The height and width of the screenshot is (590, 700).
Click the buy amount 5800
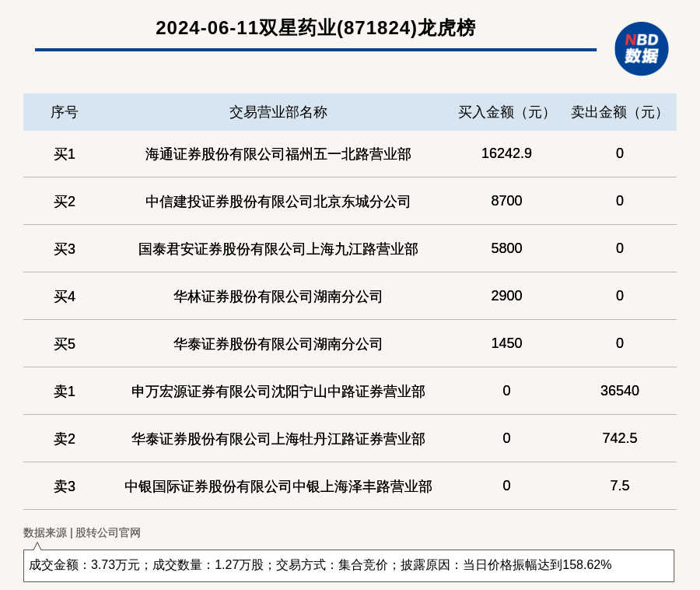pos(506,248)
